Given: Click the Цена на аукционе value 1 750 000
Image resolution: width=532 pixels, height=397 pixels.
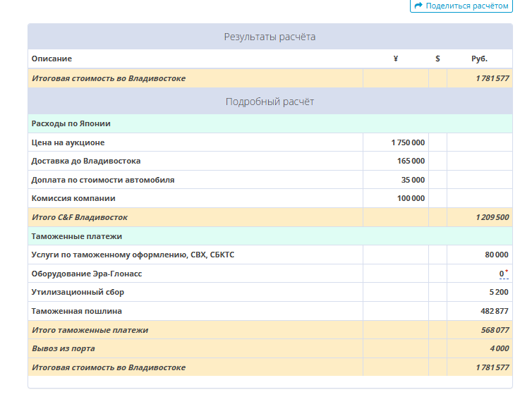Looking at the screenshot, I should 408,142.
